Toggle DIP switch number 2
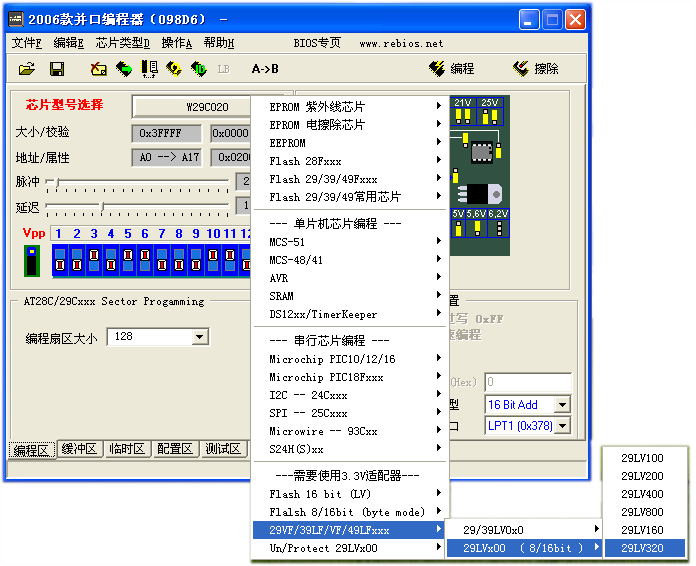This screenshot has height=566, width=696. tap(77, 260)
